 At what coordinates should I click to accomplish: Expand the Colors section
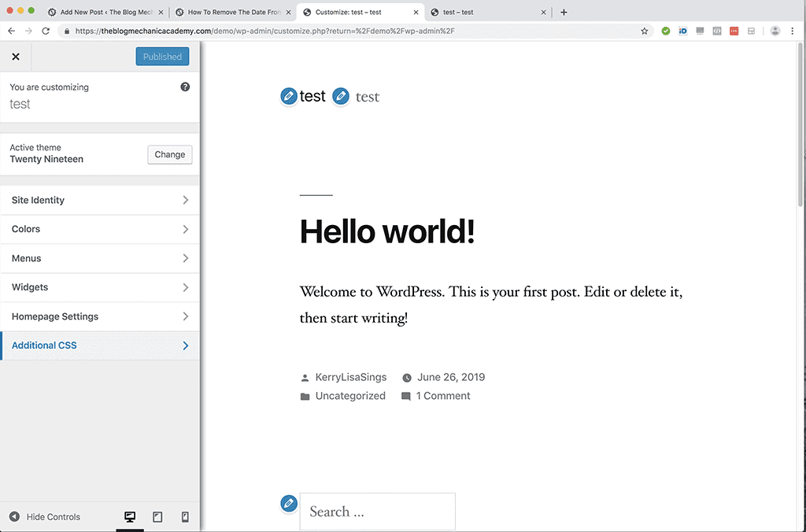tap(100, 229)
